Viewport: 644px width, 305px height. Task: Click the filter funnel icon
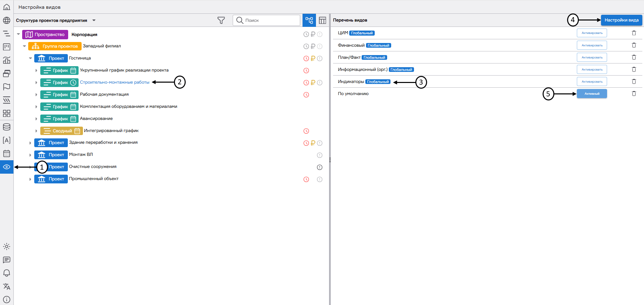[221, 20]
